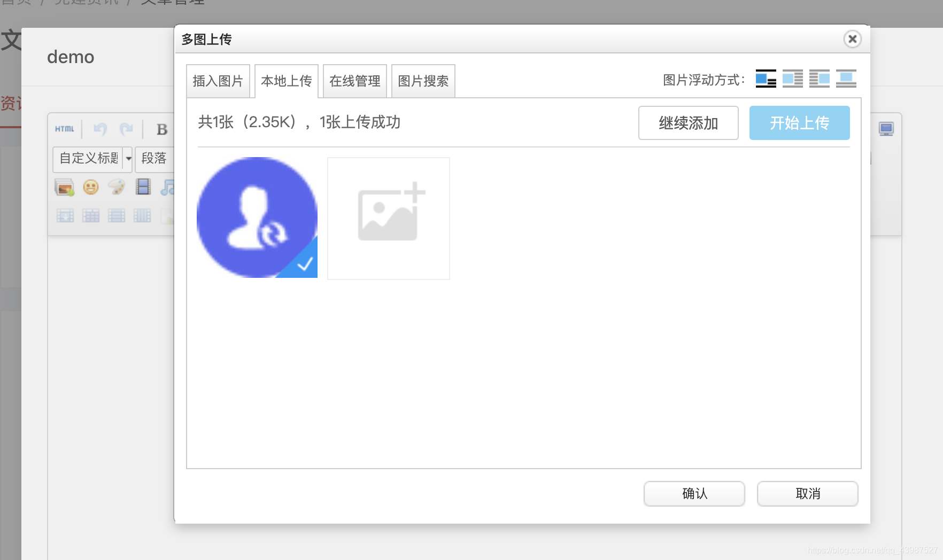This screenshot has width=943, height=560.
Task: Open the emoticon picker icon
Action: point(91,188)
